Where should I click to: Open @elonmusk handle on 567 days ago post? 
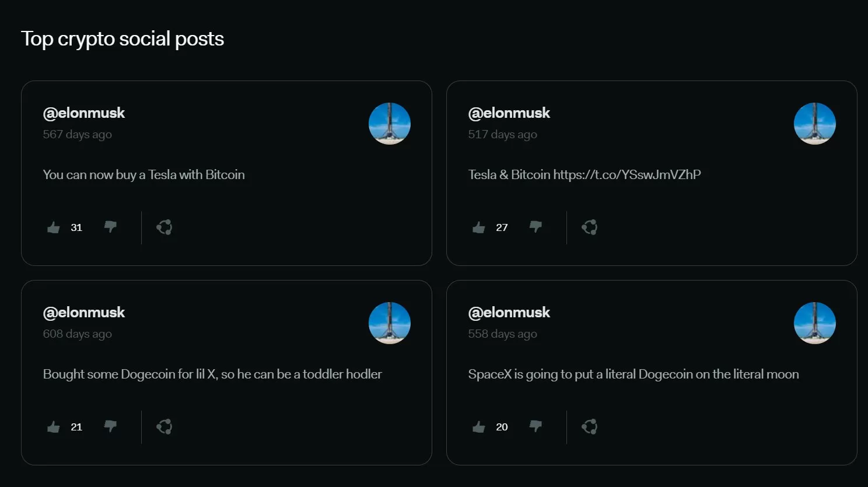point(84,113)
